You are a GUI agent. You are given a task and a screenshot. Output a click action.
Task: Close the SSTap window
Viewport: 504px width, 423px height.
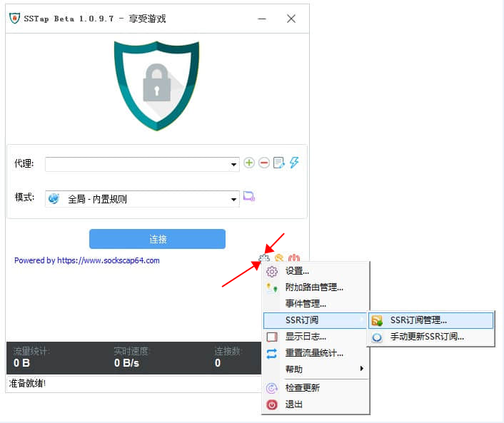291,19
